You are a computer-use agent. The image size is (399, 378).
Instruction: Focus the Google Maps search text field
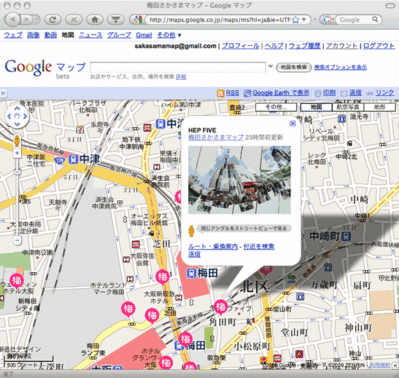[x=178, y=67]
